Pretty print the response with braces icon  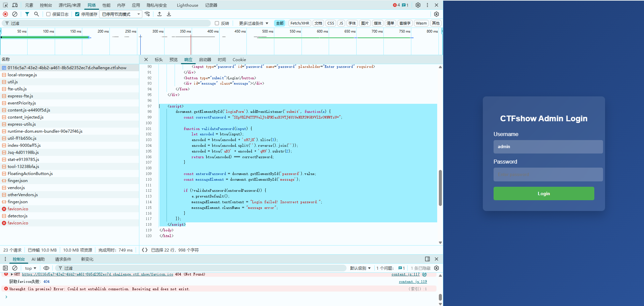145,250
